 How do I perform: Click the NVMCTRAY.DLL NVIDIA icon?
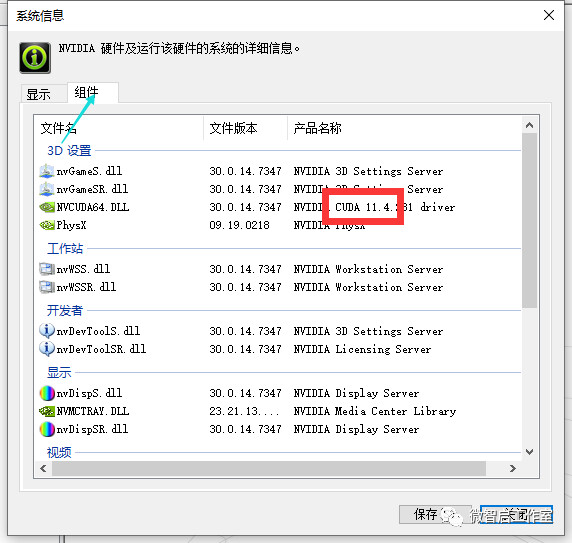47,411
